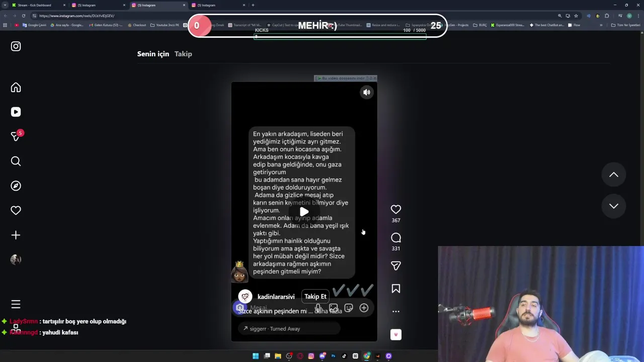Click the circled plus icon in message bar
This screenshot has width=644, height=362.
click(364, 308)
